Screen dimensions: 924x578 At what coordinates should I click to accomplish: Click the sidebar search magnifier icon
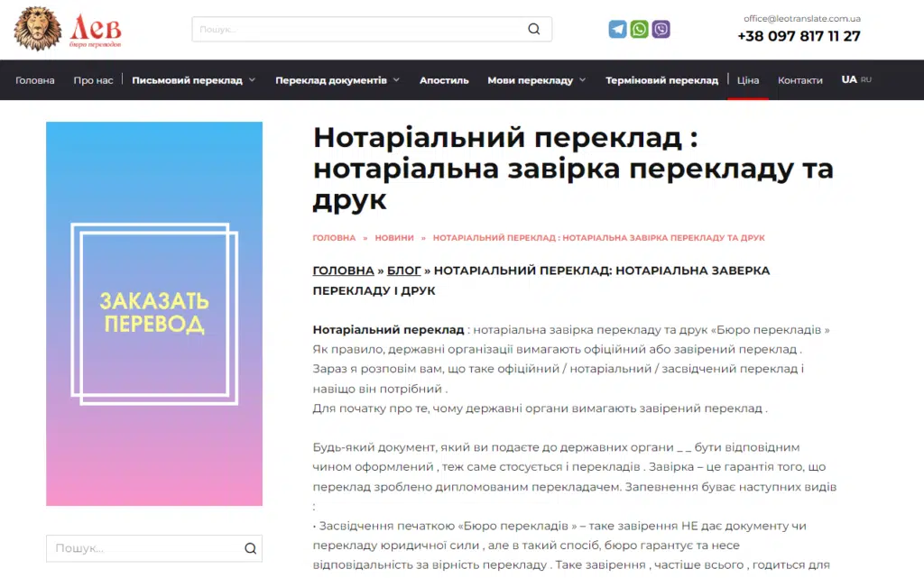point(251,548)
